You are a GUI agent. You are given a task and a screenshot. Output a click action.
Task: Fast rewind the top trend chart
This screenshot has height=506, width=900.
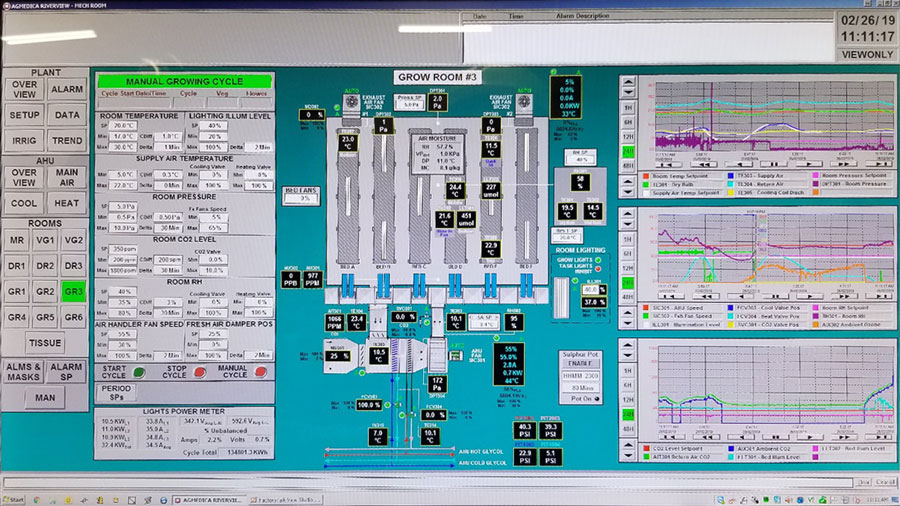(704, 165)
